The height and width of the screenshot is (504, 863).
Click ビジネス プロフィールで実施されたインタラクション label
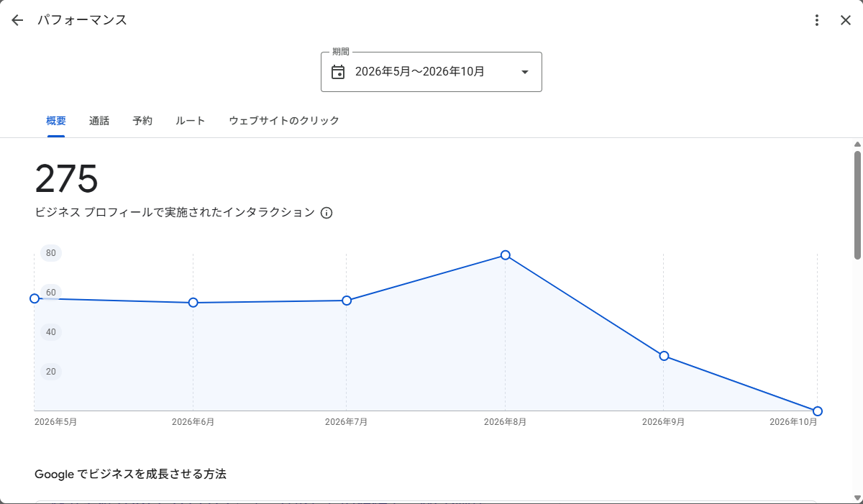tap(175, 213)
